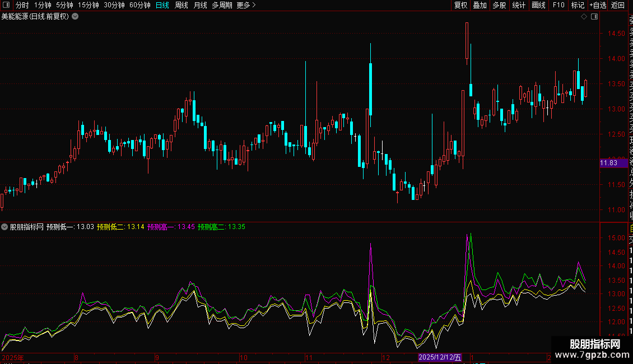Add the stock via +自选

tap(598, 5)
